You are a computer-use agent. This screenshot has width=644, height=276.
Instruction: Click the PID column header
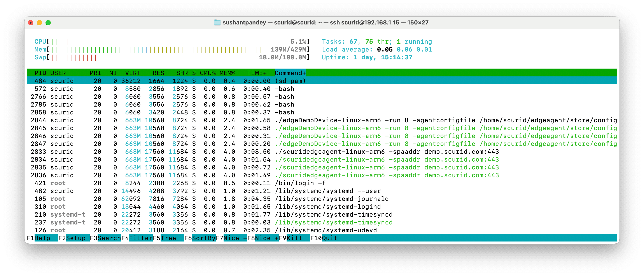(40, 73)
